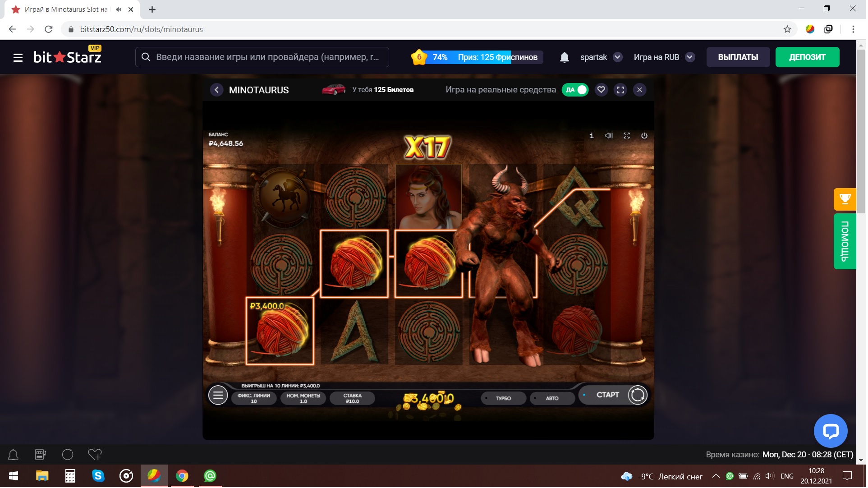Open the main site hamburger menu

tap(18, 58)
